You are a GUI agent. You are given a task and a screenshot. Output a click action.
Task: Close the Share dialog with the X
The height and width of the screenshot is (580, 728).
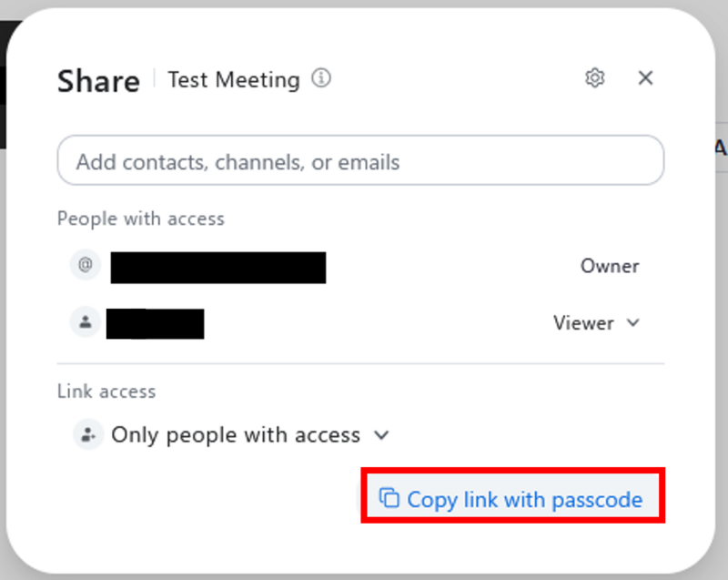coord(645,78)
